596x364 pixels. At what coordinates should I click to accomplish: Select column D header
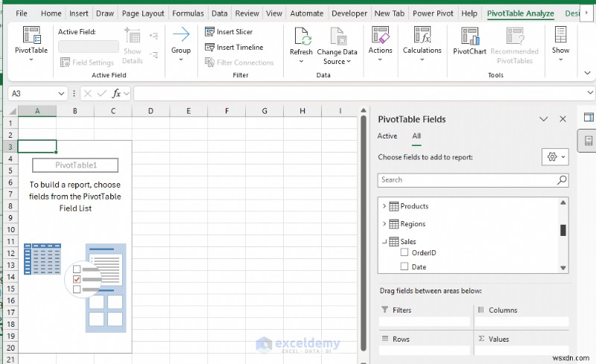tap(151, 111)
